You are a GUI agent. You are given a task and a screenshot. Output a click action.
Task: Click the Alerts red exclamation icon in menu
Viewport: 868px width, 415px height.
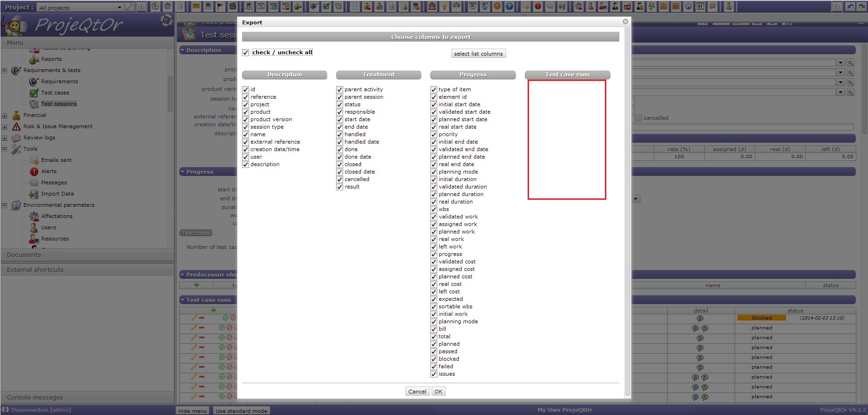(x=34, y=171)
